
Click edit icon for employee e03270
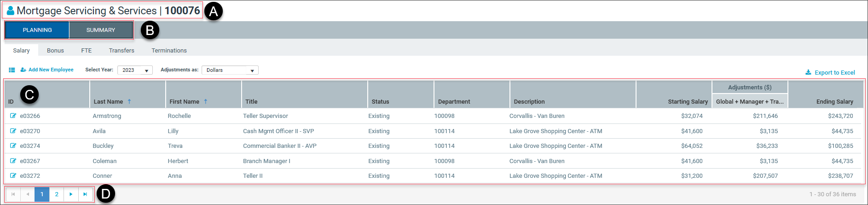[x=13, y=131]
